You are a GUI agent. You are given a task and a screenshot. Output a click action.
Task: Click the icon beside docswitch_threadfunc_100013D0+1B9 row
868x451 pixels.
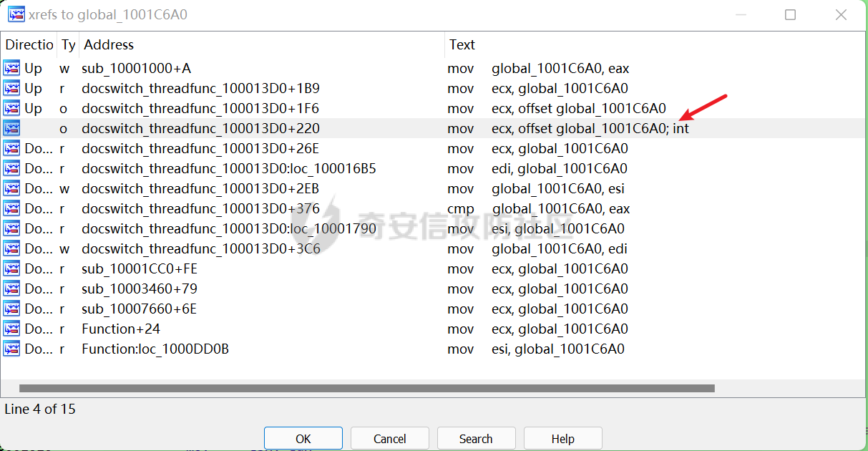[12, 89]
